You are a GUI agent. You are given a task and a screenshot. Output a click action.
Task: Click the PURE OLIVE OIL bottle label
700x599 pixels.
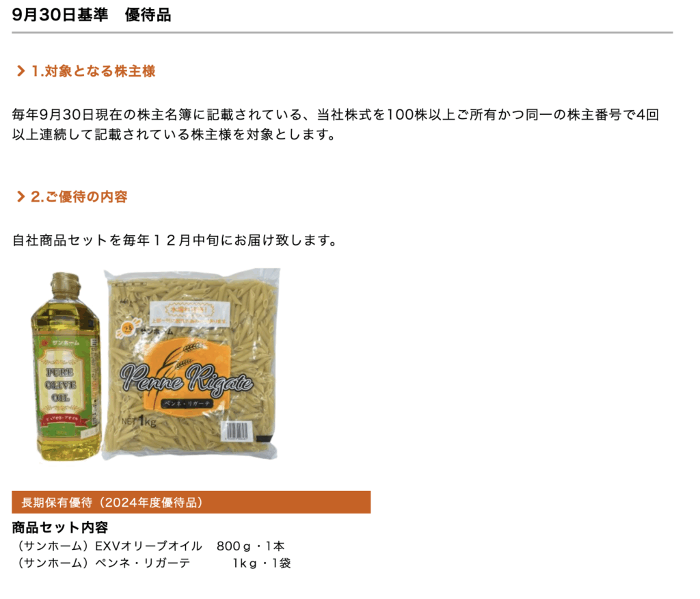[61, 384]
